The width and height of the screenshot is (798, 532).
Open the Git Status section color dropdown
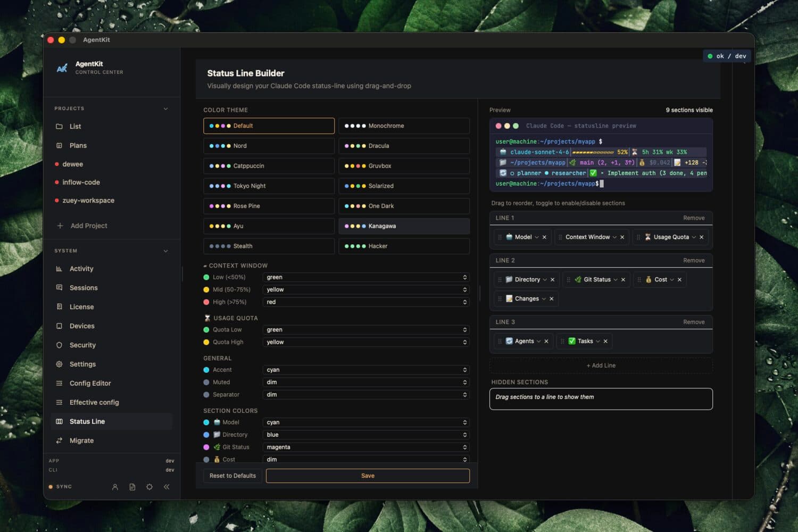[x=366, y=447]
